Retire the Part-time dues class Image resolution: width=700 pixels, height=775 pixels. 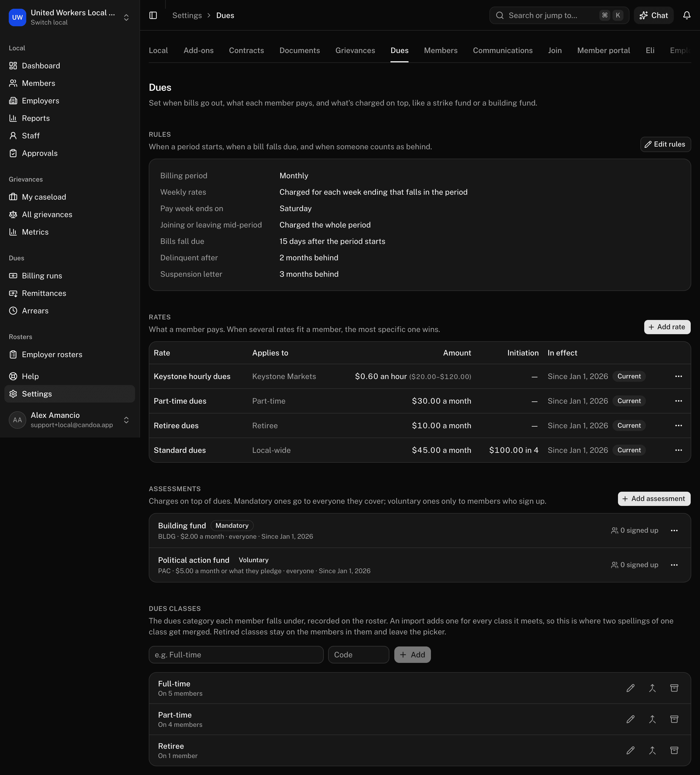pyautogui.click(x=674, y=719)
